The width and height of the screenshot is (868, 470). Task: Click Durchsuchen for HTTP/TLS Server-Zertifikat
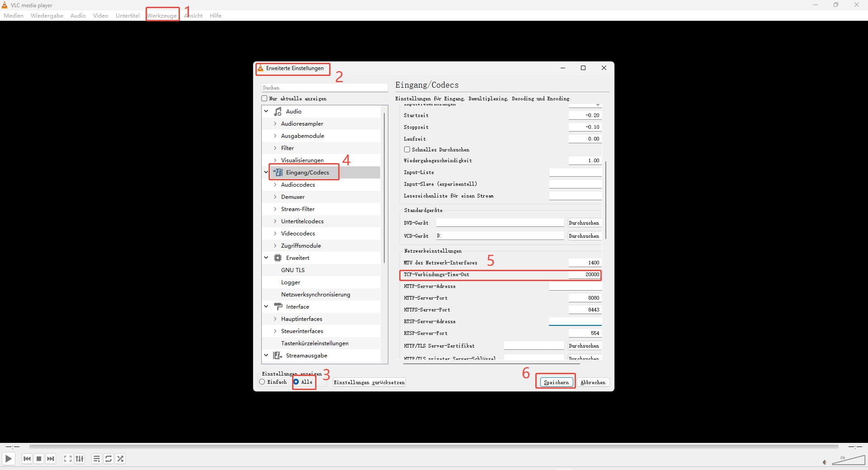tap(584, 346)
